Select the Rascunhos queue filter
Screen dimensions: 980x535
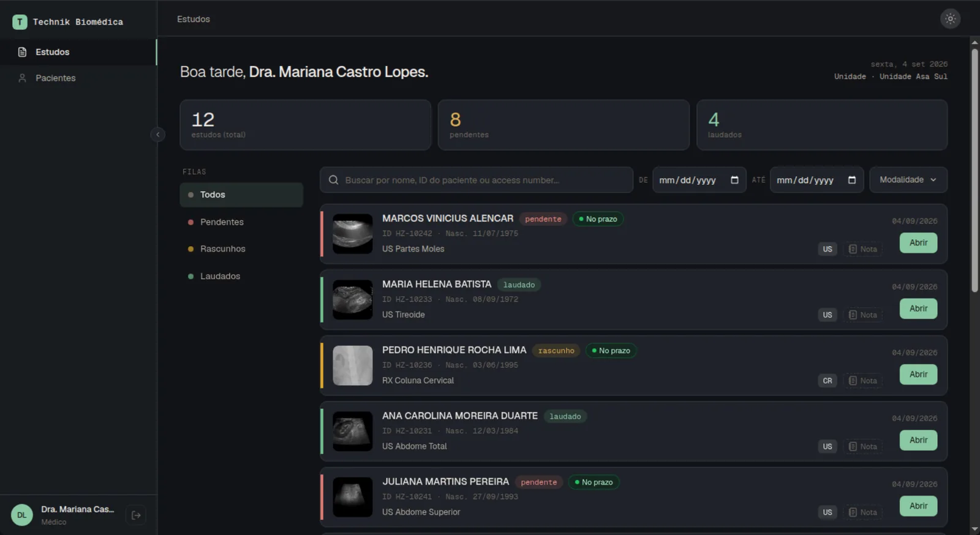click(241, 249)
